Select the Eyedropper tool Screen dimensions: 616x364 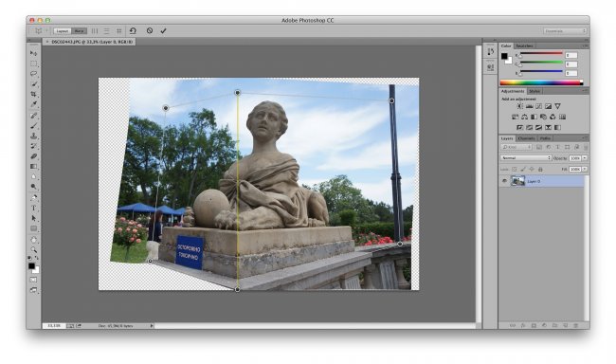pyautogui.click(x=34, y=104)
